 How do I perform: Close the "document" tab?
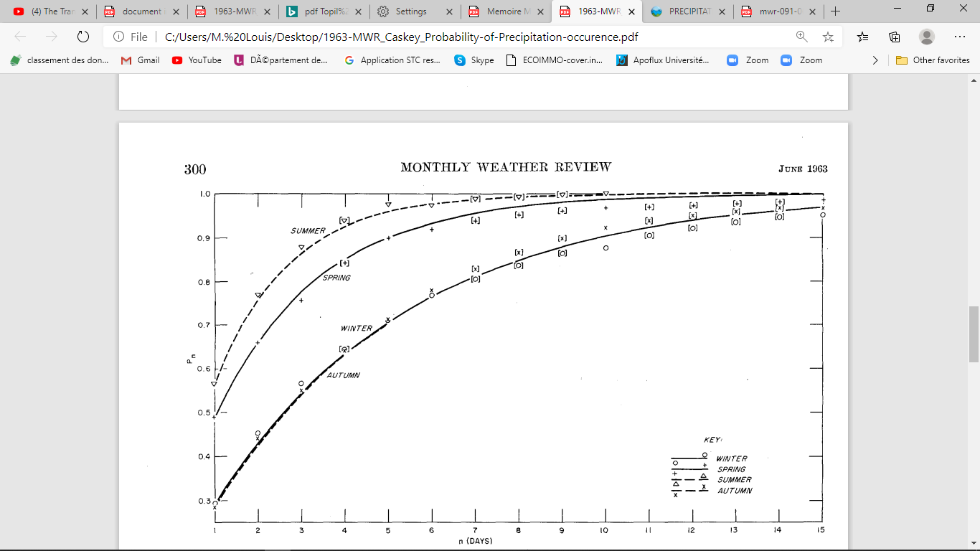coord(176,11)
